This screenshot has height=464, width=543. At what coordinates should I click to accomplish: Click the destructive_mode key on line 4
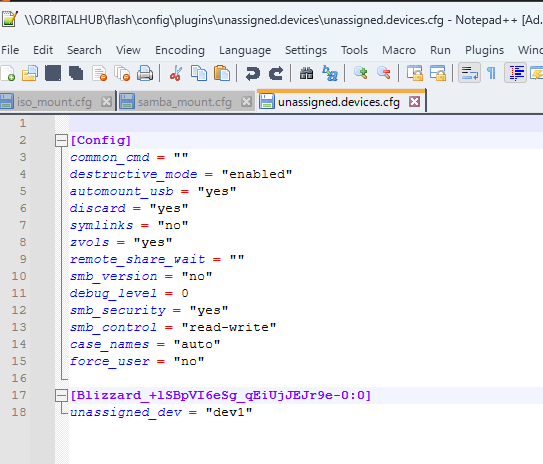[x=133, y=174]
